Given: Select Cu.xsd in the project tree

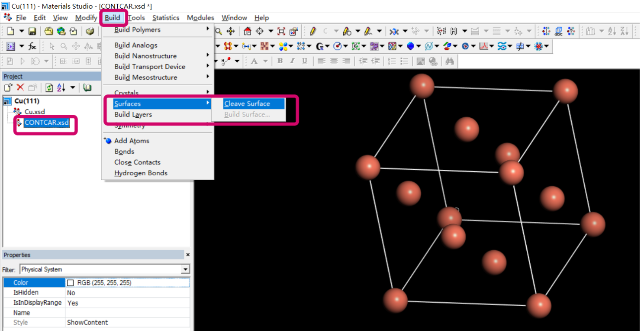Looking at the screenshot, I should click(34, 112).
